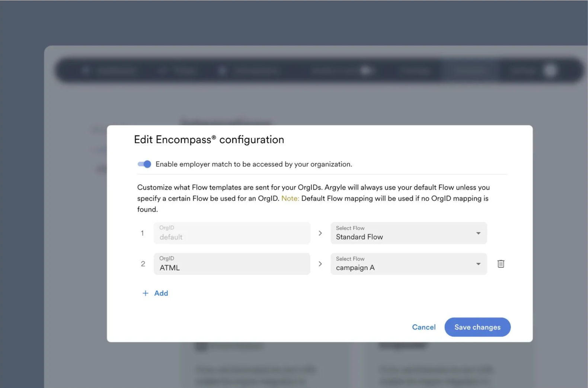Click the dropdown caret on the campaign A selector
588x388 pixels.
point(478,264)
